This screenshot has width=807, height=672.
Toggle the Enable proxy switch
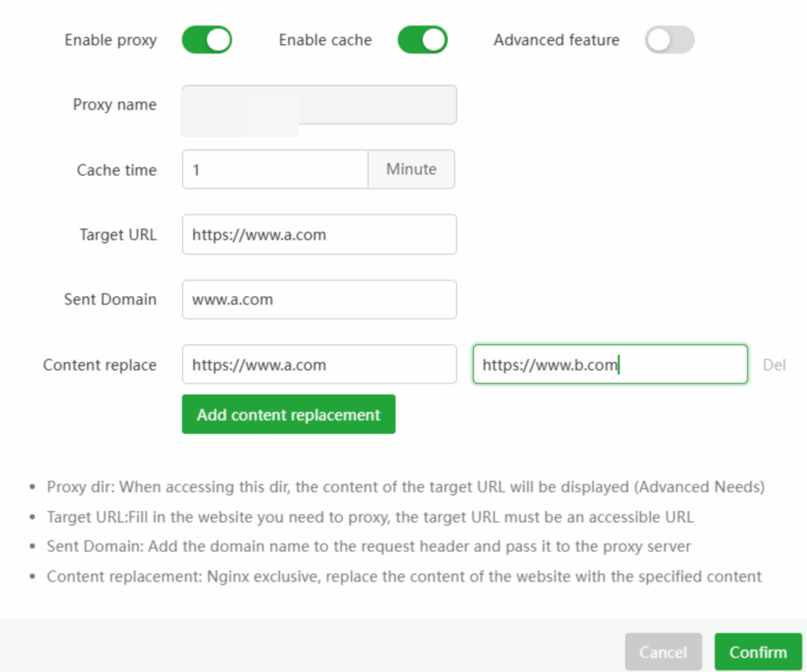click(x=206, y=40)
